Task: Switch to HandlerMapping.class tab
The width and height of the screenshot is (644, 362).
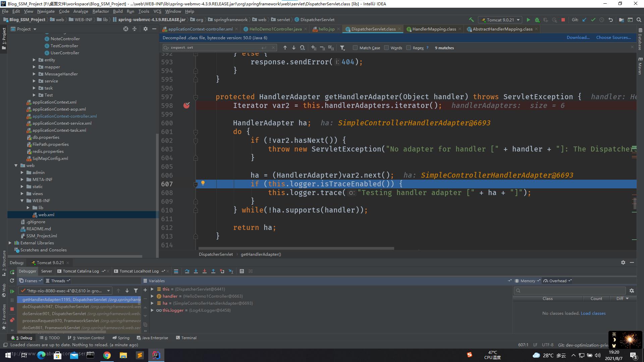Action: 434,29
